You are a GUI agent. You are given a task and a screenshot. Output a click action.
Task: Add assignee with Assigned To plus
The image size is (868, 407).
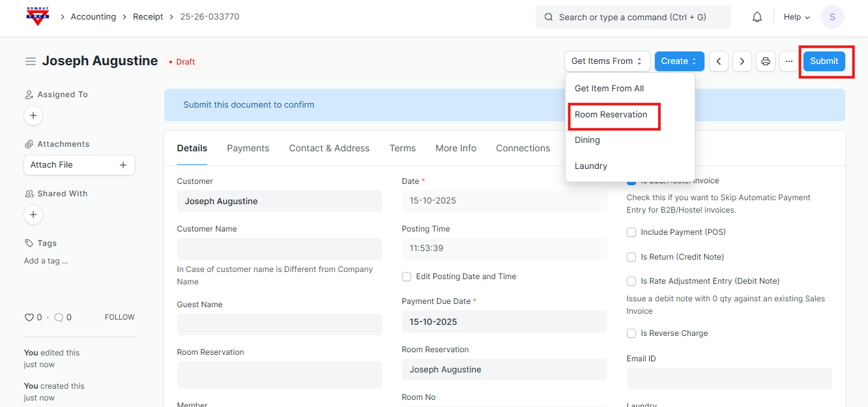33,115
